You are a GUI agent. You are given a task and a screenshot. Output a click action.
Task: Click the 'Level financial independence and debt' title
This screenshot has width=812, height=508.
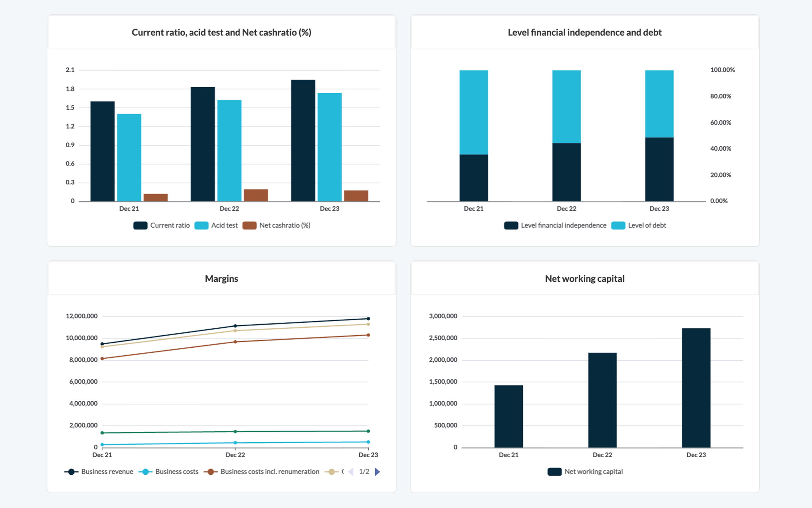[x=585, y=33]
